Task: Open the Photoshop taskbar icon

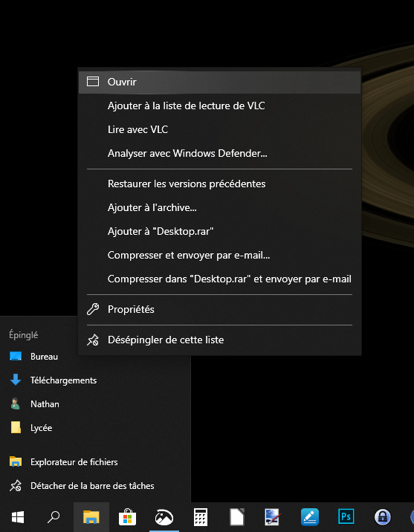Action: 346,517
